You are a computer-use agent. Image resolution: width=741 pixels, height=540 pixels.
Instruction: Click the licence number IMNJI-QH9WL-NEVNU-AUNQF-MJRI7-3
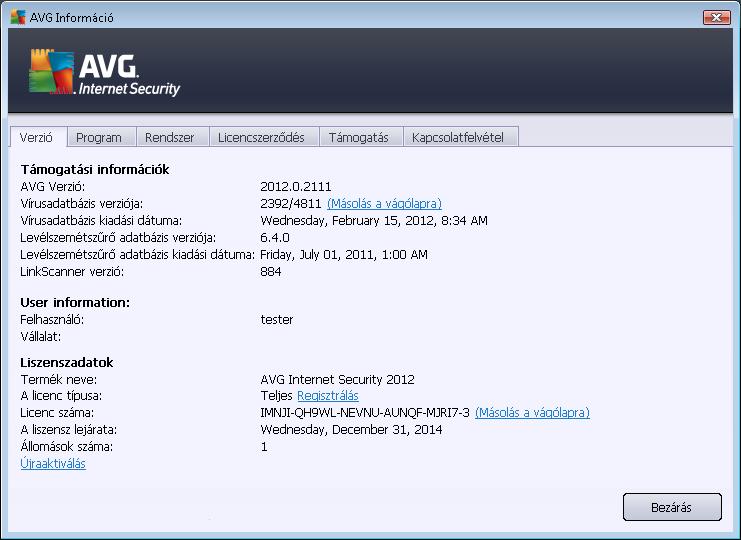click(365, 412)
